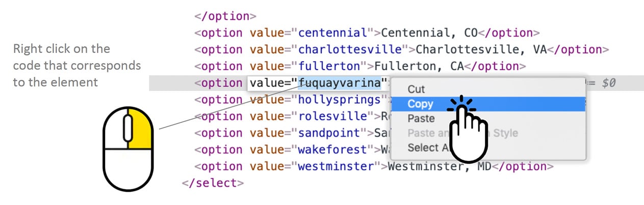Click the highlighted fuquayvarina value text

click(x=340, y=83)
